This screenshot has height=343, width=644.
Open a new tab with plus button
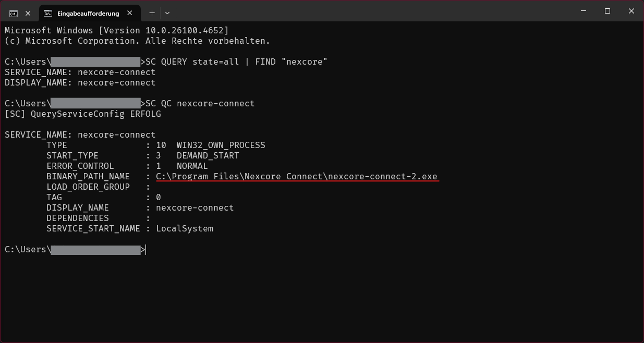click(x=152, y=13)
